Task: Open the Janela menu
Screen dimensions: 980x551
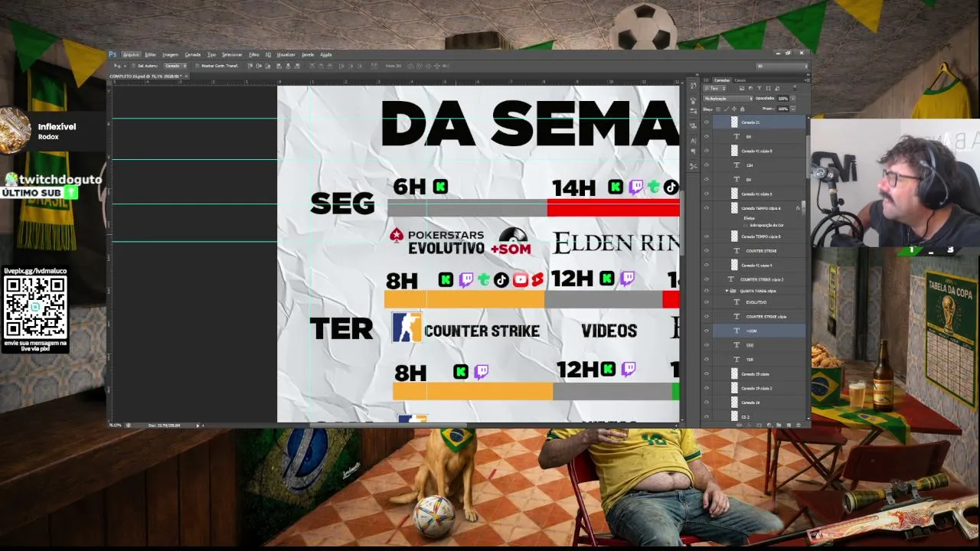Action: coord(308,54)
